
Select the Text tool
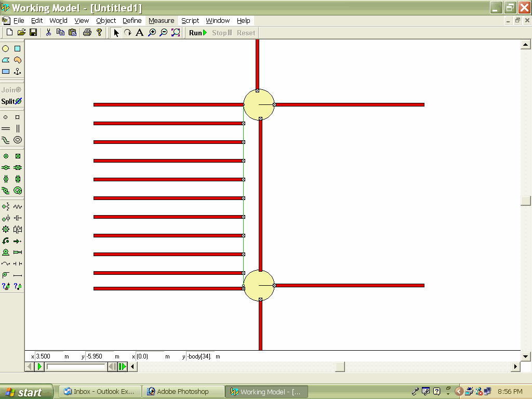point(139,33)
